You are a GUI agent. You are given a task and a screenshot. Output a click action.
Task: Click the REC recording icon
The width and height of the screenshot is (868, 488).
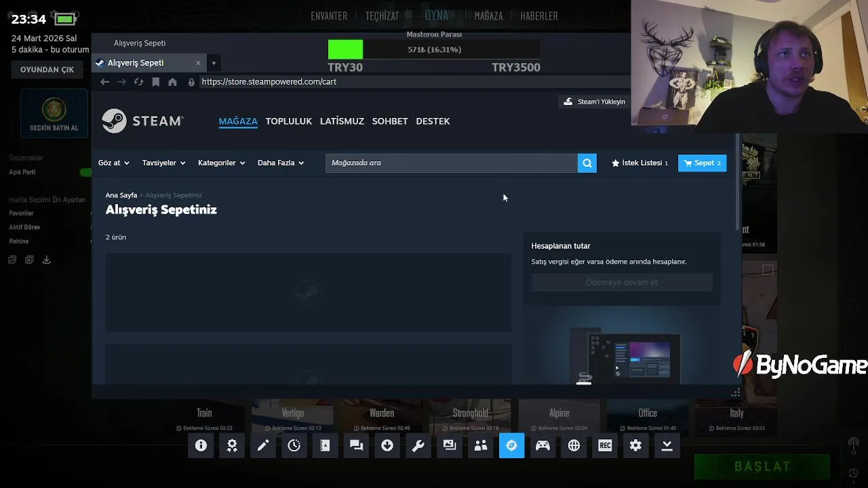click(x=605, y=445)
